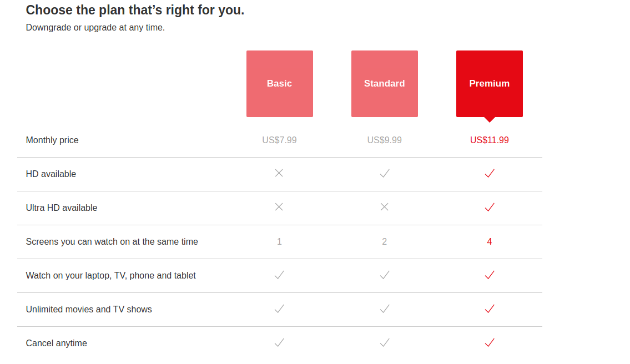The image size is (630, 364).
Task: Select the Basic plan tile
Action: pos(280,84)
